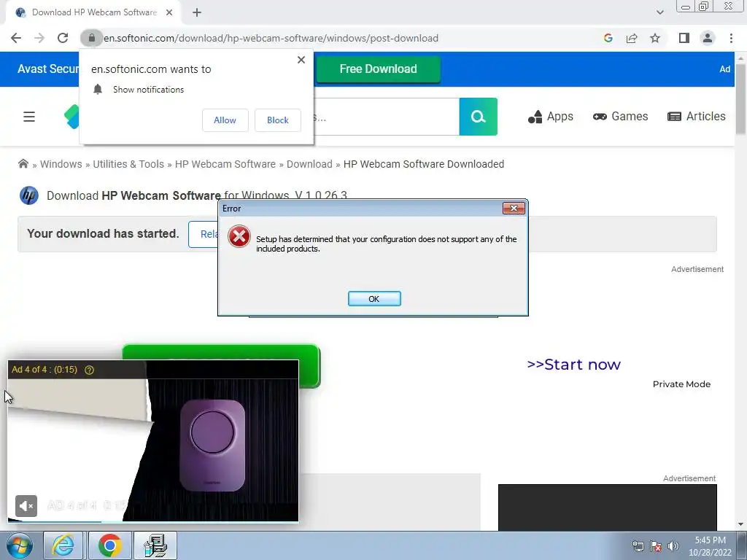Reload the Softonic page
The width and height of the screenshot is (747, 560).
[x=63, y=38]
